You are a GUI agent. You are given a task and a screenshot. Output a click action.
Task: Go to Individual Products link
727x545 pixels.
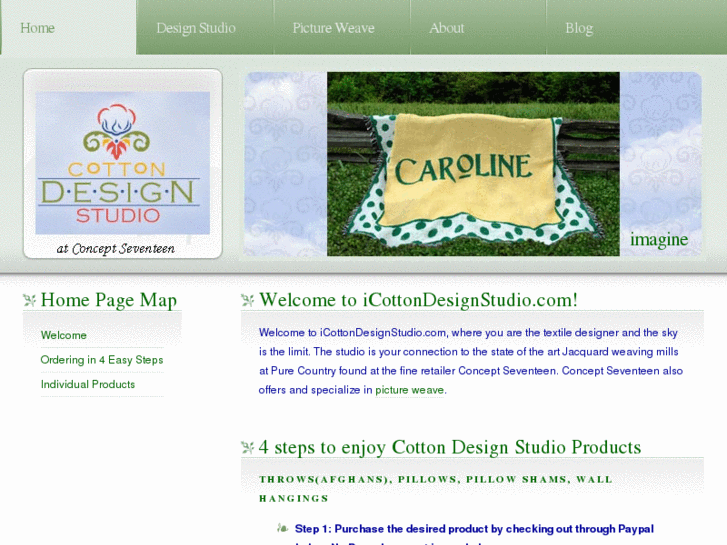[x=88, y=384]
